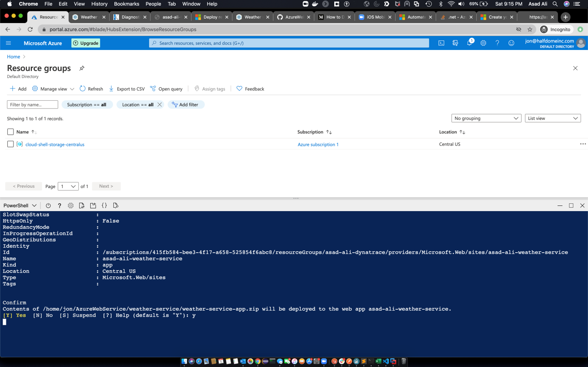Image resolution: width=588 pixels, height=367 pixels.
Task: Open Cloud Shell from Azure header
Action: click(x=441, y=43)
